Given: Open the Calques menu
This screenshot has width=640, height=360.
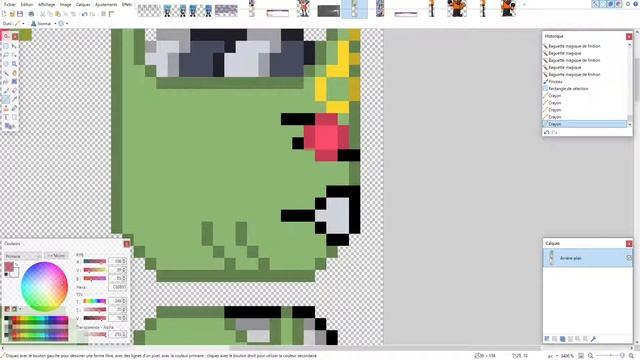Looking at the screenshot, I should [83, 4].
